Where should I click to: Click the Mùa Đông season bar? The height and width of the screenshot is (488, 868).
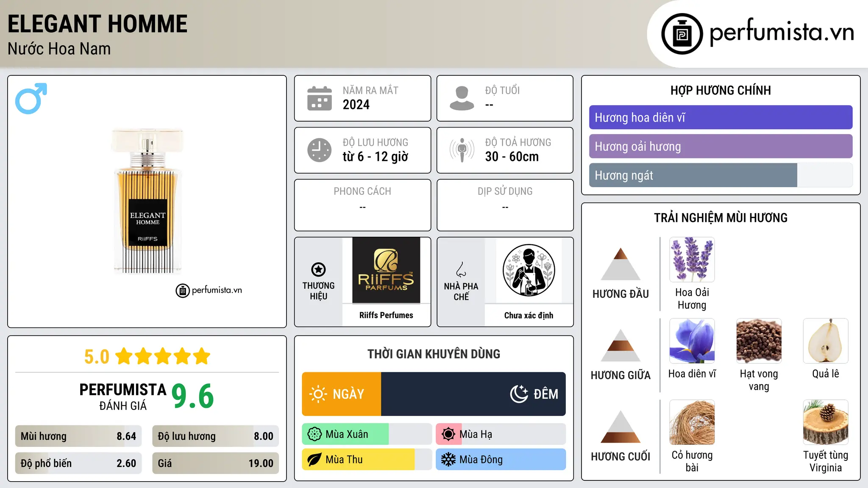[501, 460]
